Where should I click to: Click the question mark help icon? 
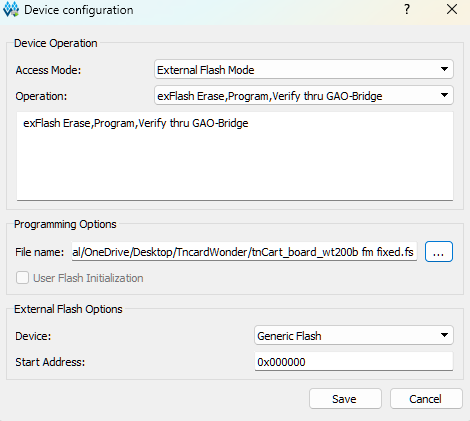click(407, 9)
